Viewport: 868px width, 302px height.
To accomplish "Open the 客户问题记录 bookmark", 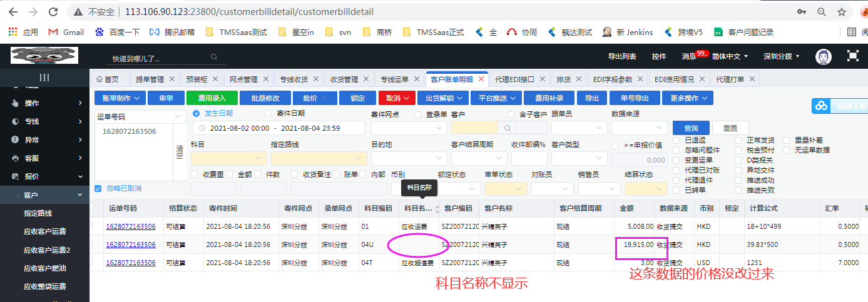I will point(743,32).
